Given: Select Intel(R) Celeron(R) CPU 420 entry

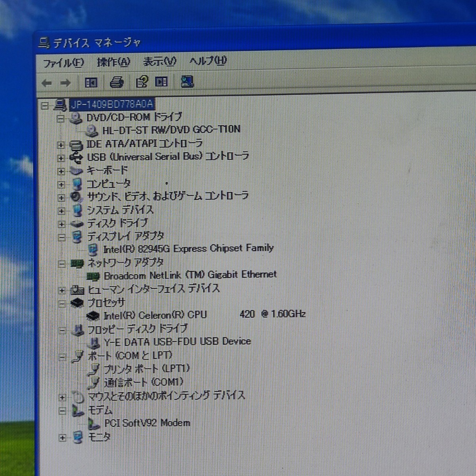Looking at the screenshot, I should point(205,315).
